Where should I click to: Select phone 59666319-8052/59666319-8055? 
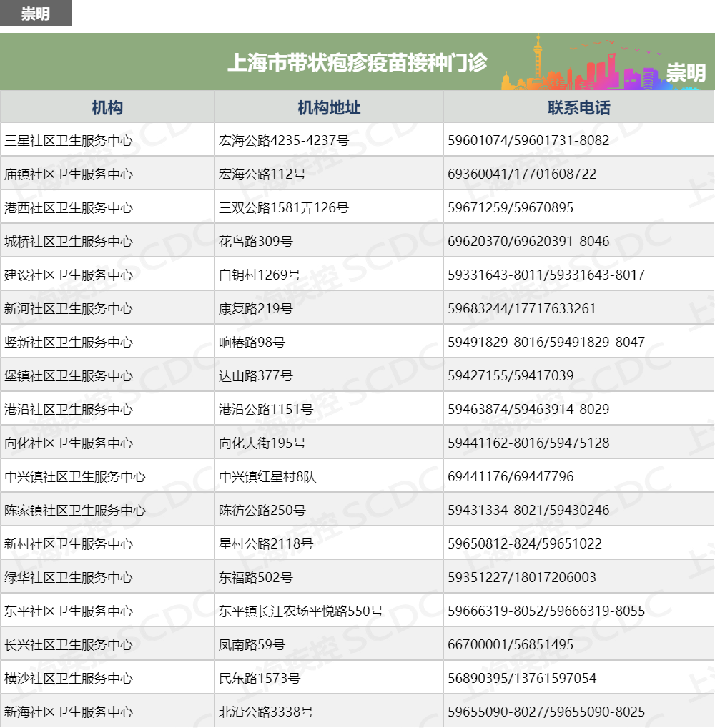(546, 611)
